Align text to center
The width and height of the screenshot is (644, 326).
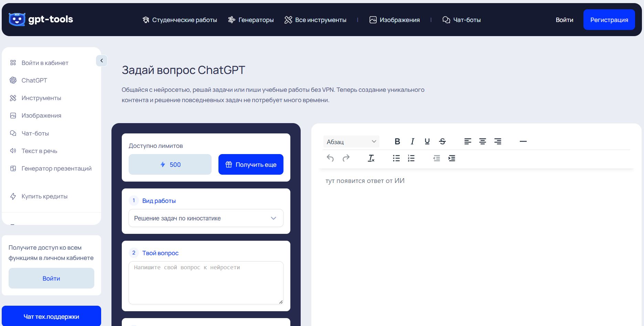[483, 141]
